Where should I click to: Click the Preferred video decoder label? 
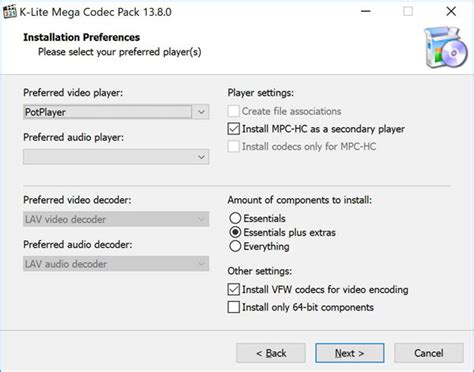(77, 200)
